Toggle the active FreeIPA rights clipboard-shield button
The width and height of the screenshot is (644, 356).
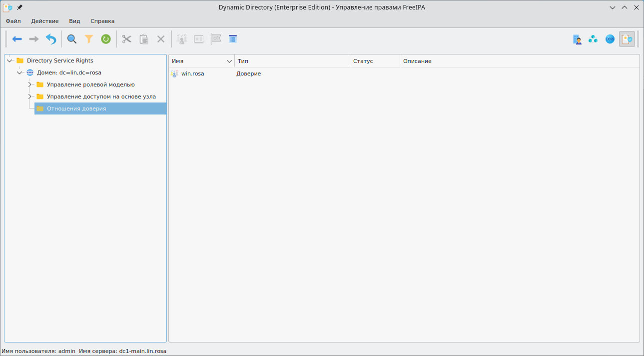[x=627, y=39]
